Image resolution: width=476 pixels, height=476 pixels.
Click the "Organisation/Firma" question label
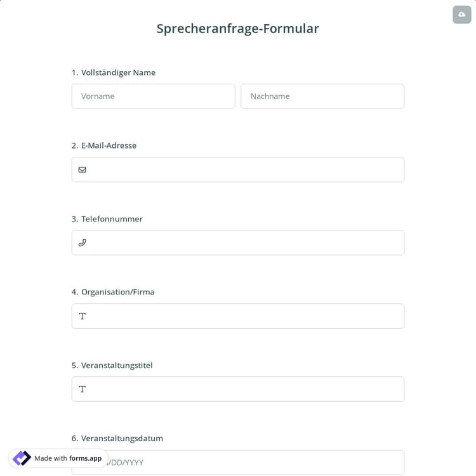click(x=117, y=292)
